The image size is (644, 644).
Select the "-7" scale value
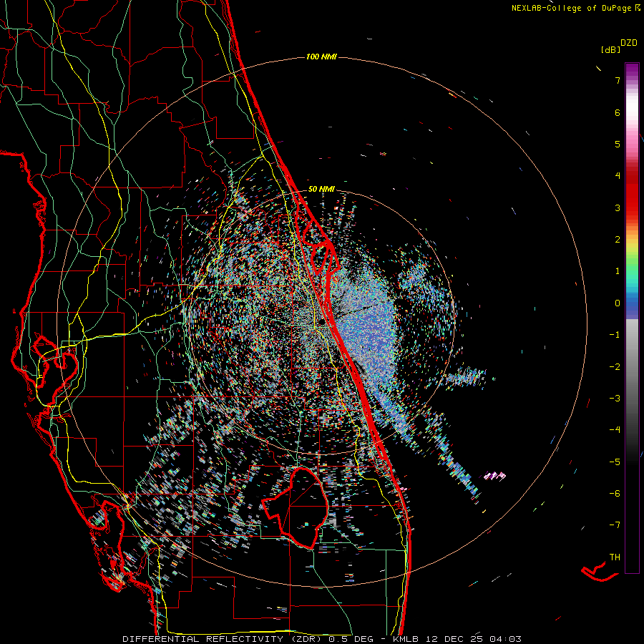(615, 525)
